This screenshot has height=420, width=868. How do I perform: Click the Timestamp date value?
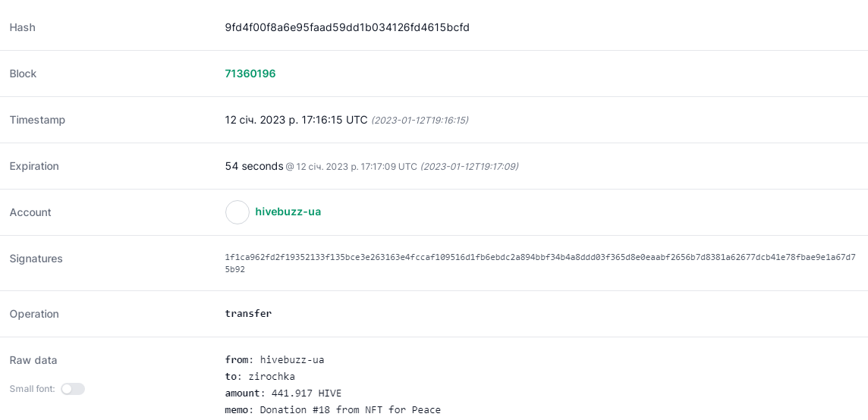tap(296, 120)
